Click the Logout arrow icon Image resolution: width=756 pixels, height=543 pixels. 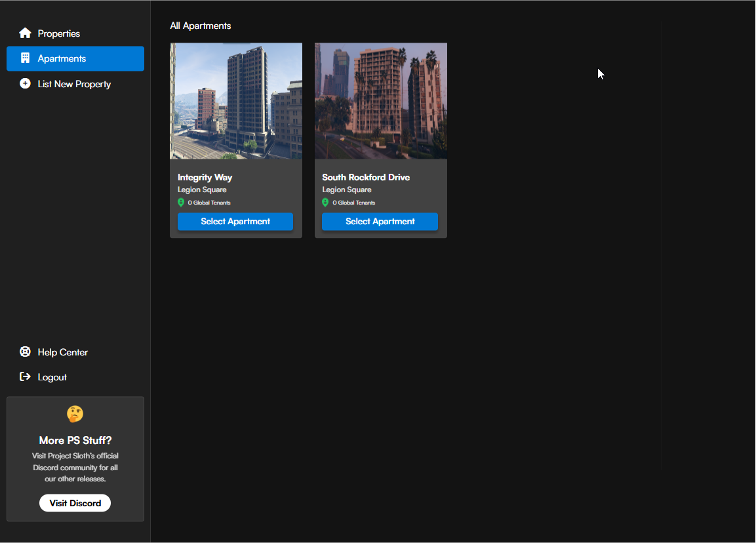(25, 376)
